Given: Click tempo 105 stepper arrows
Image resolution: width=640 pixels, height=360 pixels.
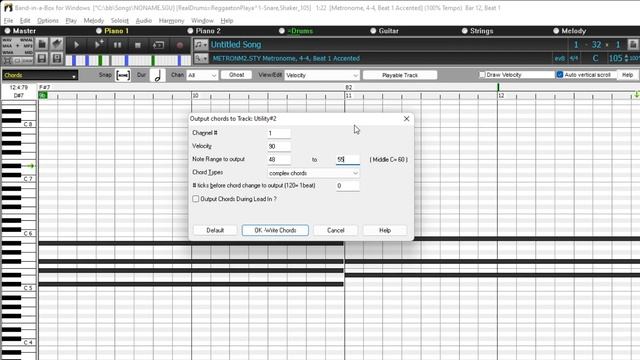Looking at the screenshot, I should pyautogui.click(x=627, y=58).
